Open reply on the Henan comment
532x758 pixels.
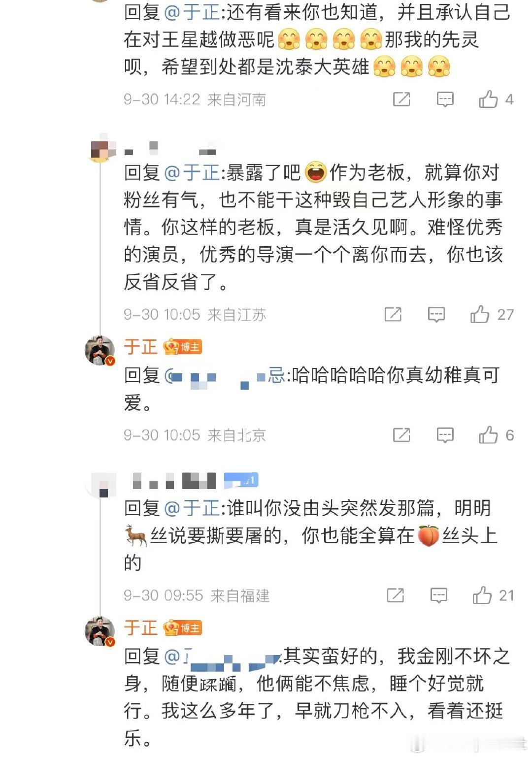point(445,99)
